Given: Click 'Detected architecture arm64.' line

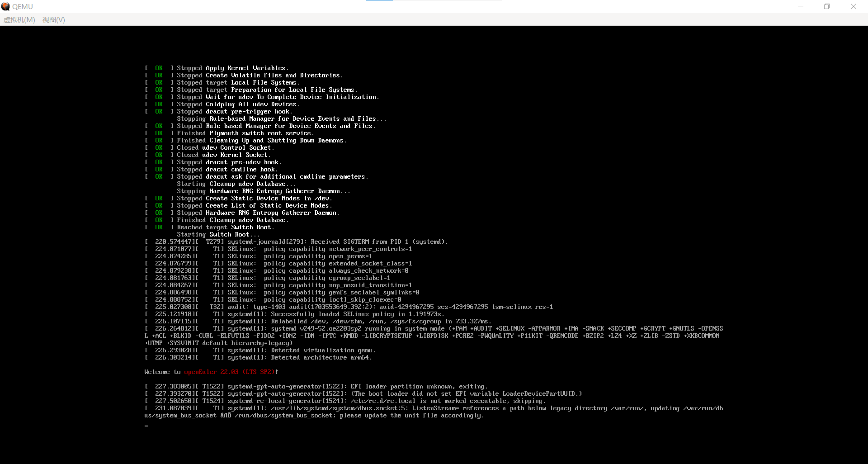Looking at the screenshot, I should (258, 358).
